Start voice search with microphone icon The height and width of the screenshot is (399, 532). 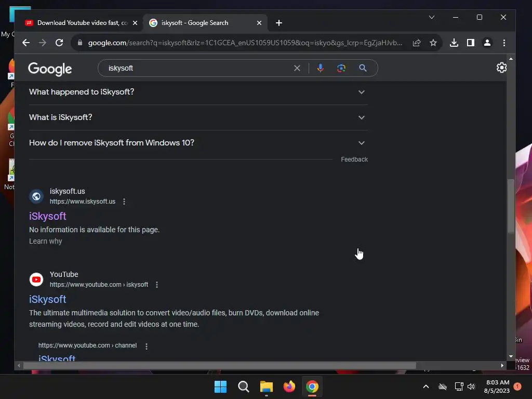pyautogui.click(x=320, y=68)
